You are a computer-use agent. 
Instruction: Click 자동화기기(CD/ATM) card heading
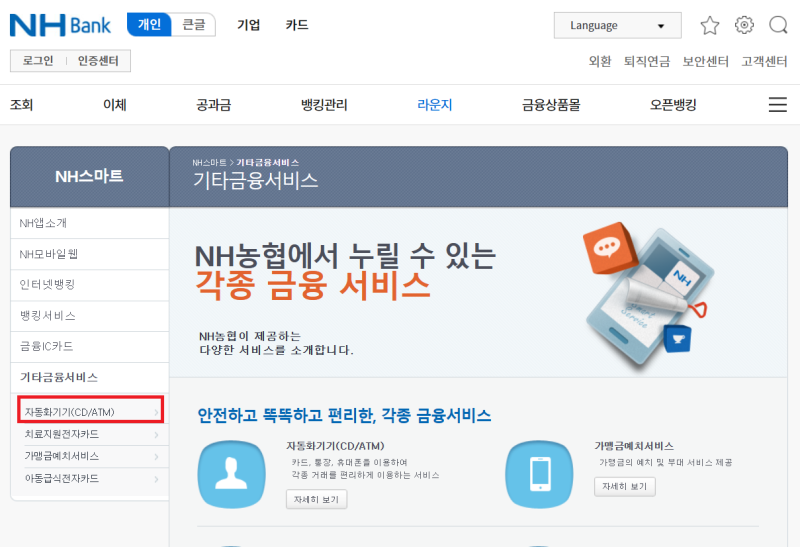pyautogui.click(x=335, y=446)
